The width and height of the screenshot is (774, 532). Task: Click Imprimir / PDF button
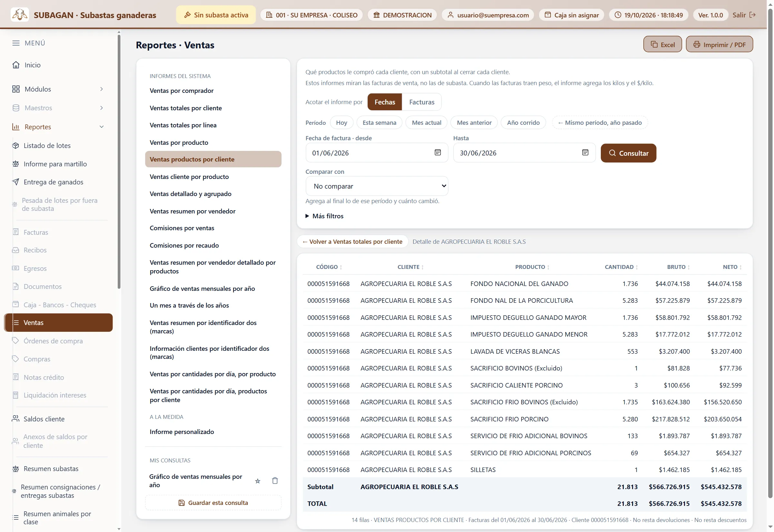(x=719, y=44)
